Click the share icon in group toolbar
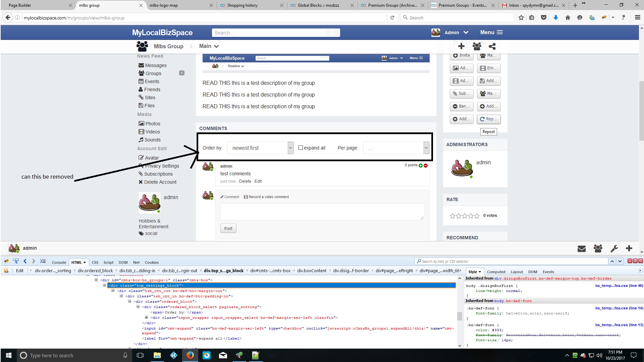Screen dimensions: 644x362 coord(492,46)
